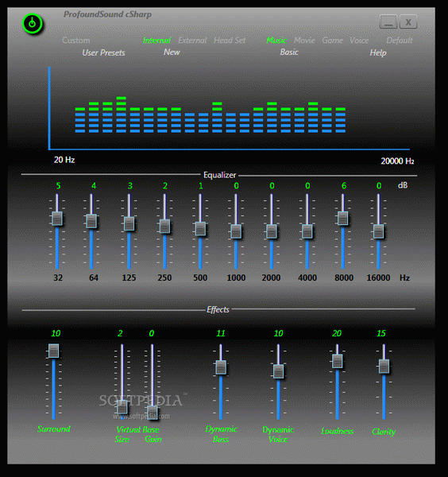This screenshot has width=448, height=477.
Task: Select the Voice mode
Action: tap(359, 41)
